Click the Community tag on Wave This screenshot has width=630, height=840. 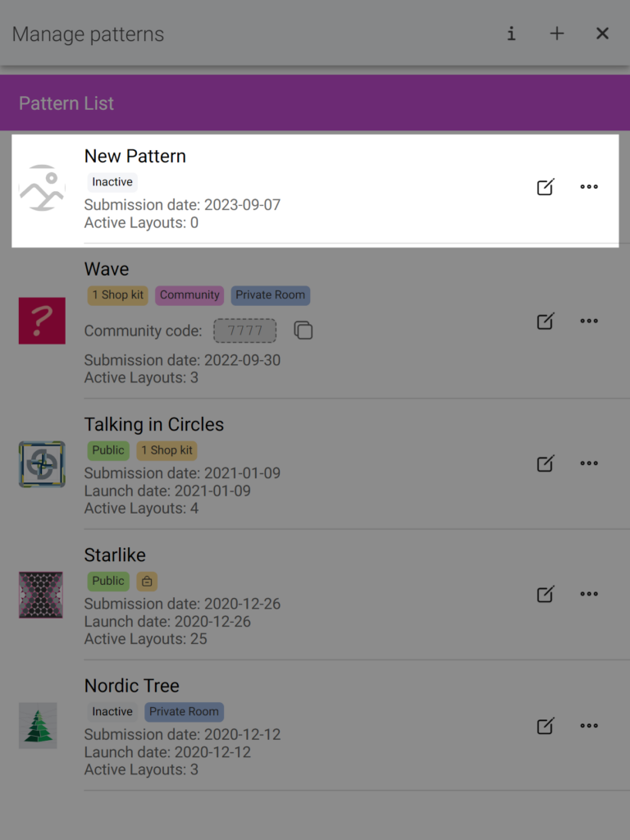(x=189, y=295)
